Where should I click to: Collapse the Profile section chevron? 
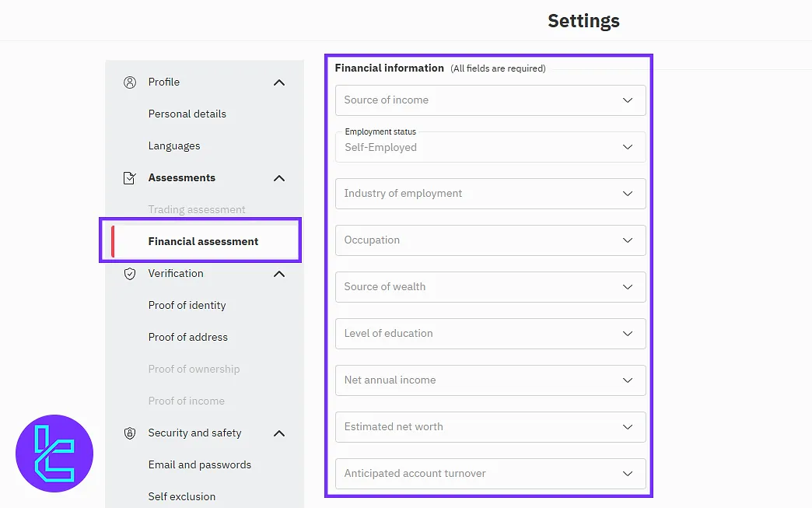[279, 83]
